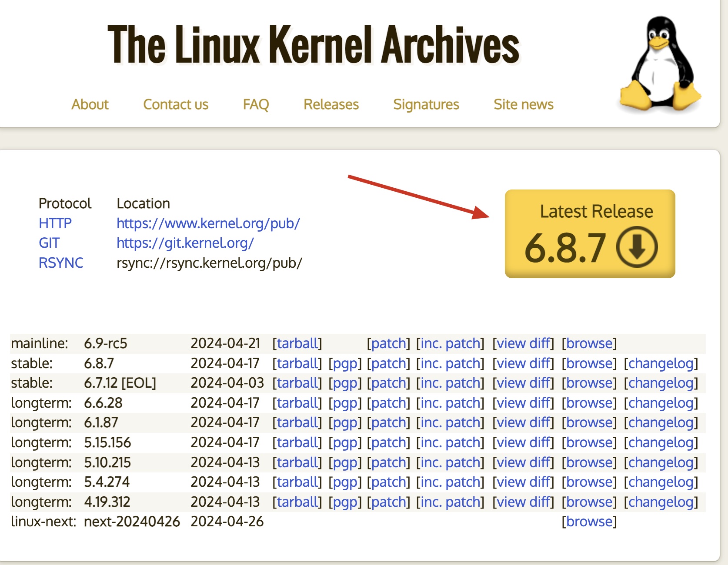This screenshot has height=565, width=728.
Task: Click the 2024-04-03 date cell
Action: [x=227, y=383]
